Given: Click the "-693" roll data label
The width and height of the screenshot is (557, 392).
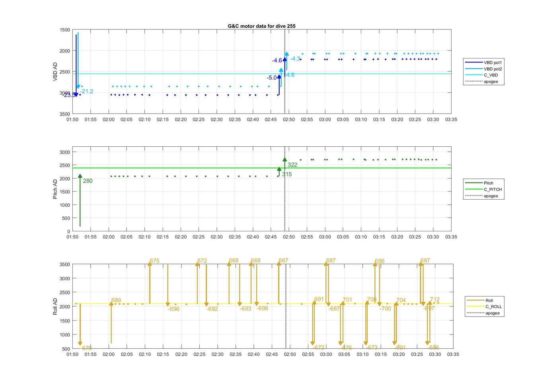Looking at the screenshot, I should pos(245,309).
